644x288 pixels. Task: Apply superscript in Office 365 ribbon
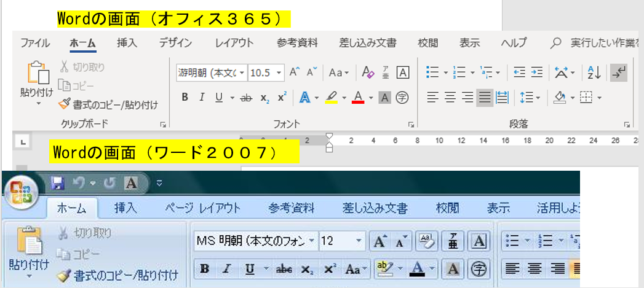(x=282, y=98)
